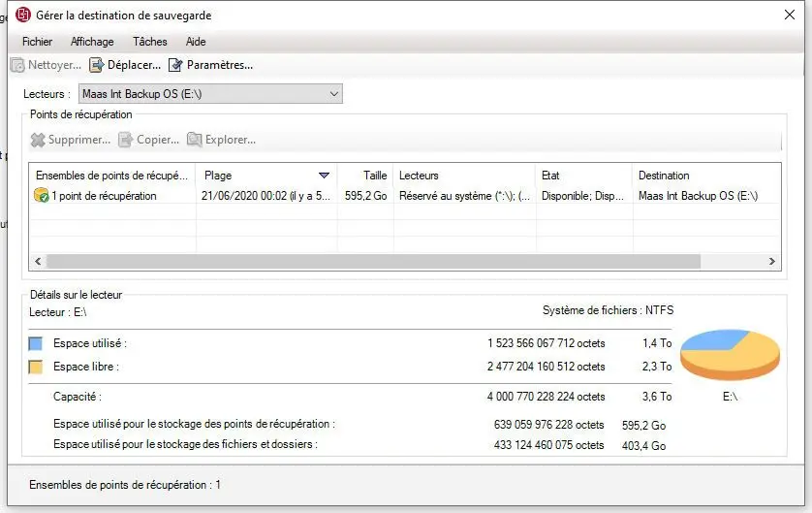Viewport: 812px width, 513px height.
Task: Click the Lecteurs column header
Action: point(464,176)
